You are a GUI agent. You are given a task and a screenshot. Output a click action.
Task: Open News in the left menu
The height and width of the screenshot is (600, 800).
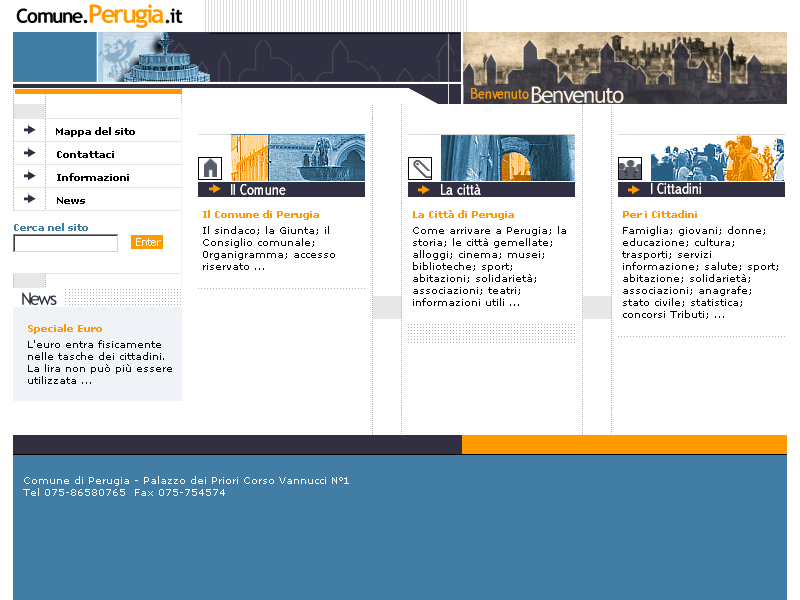[71, 201]
